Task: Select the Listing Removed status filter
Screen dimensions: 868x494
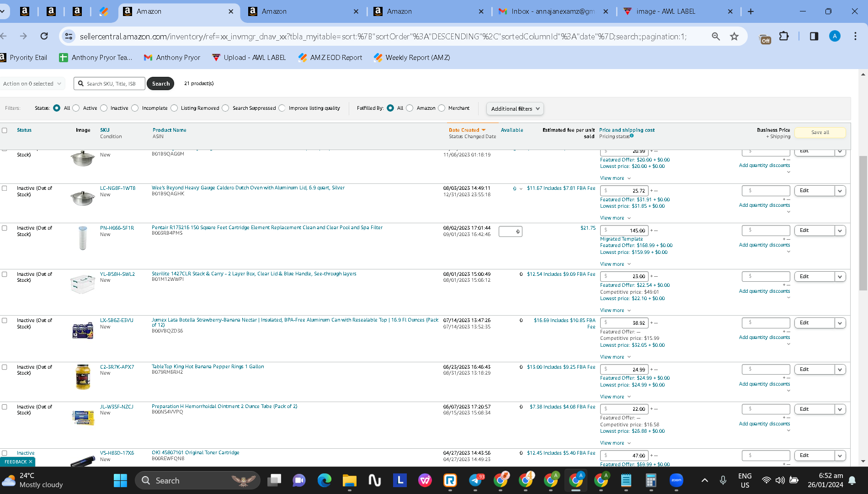Action: [x=174, y=108]
